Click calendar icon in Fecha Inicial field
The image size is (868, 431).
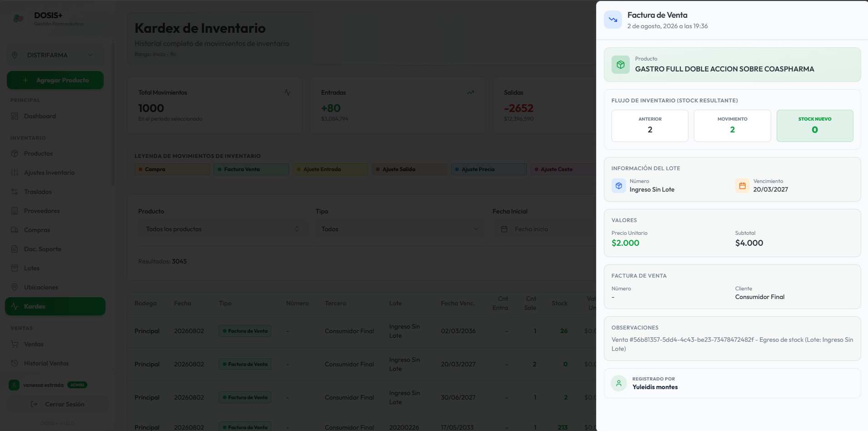[x=504, y=229]
